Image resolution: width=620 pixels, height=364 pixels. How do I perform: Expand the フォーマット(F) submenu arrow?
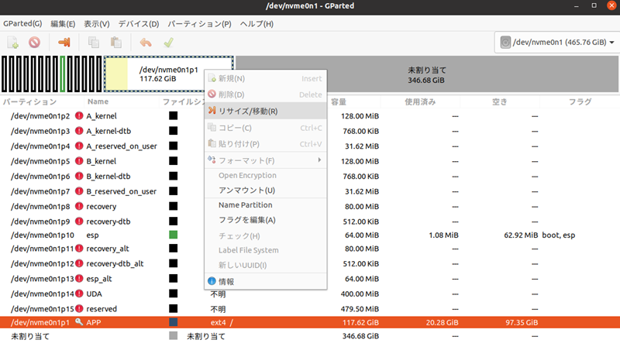(319, 160)
